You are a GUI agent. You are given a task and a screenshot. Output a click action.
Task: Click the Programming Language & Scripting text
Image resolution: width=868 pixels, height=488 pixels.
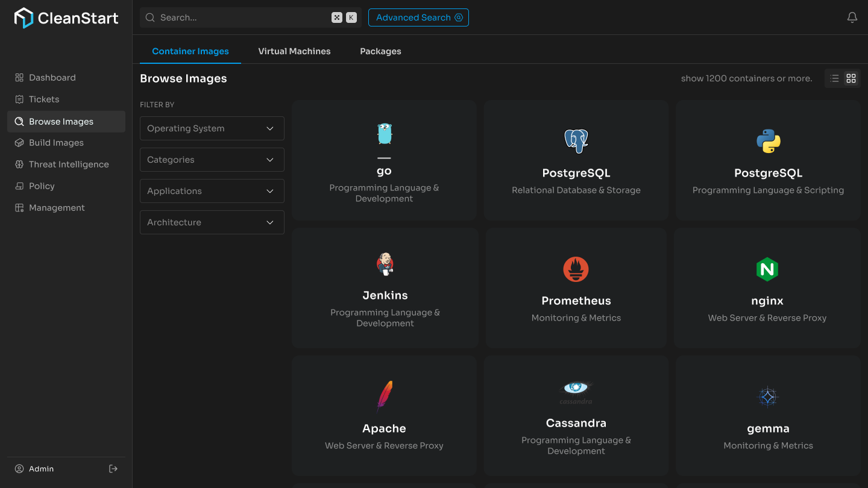point(768,190)
